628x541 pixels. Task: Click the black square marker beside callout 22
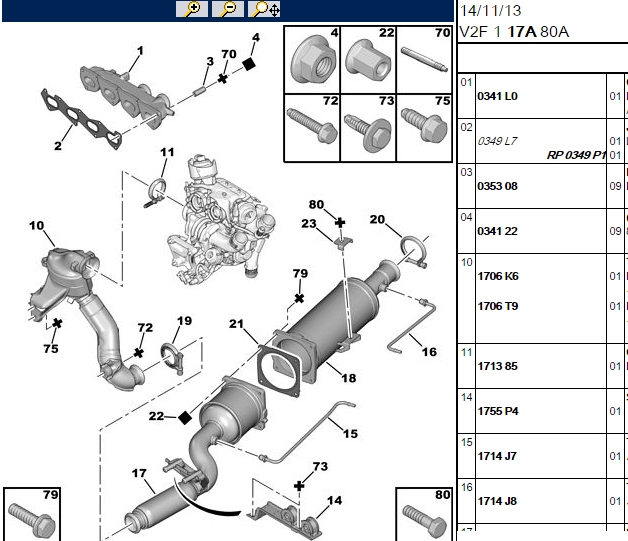pos(185,418)
